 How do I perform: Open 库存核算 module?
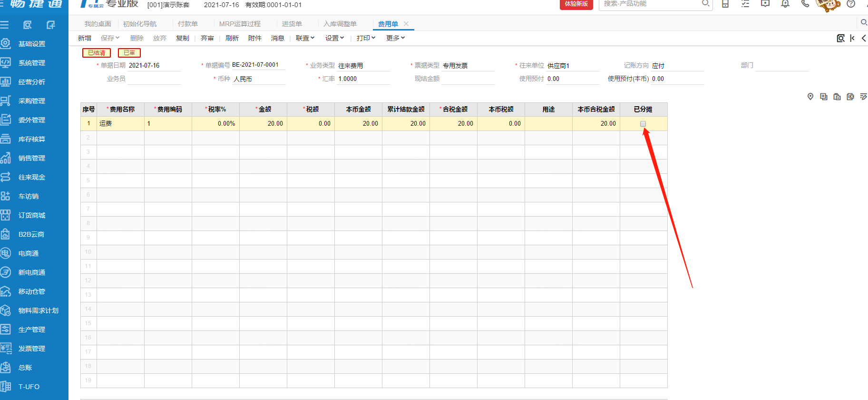click(31, 139)
